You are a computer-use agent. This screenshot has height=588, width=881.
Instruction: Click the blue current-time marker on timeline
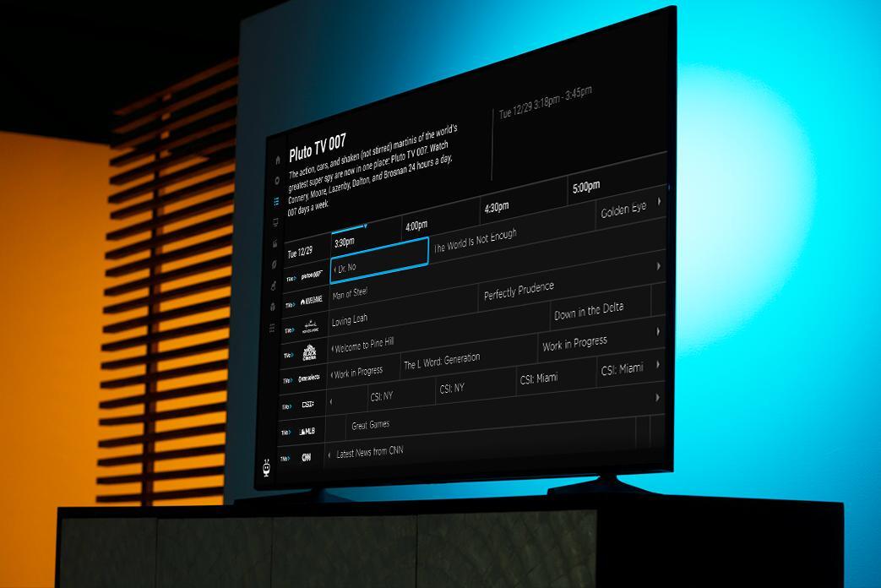(365, 226)
